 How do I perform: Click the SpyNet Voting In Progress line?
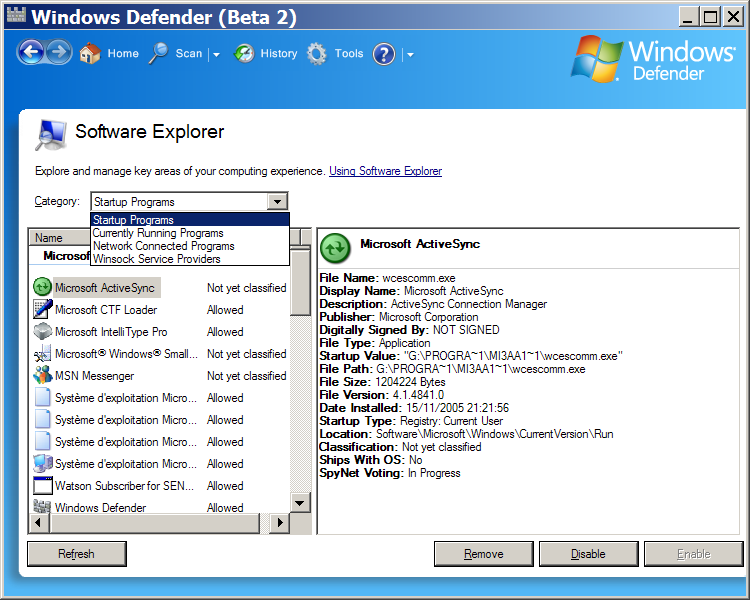[390, 473]
